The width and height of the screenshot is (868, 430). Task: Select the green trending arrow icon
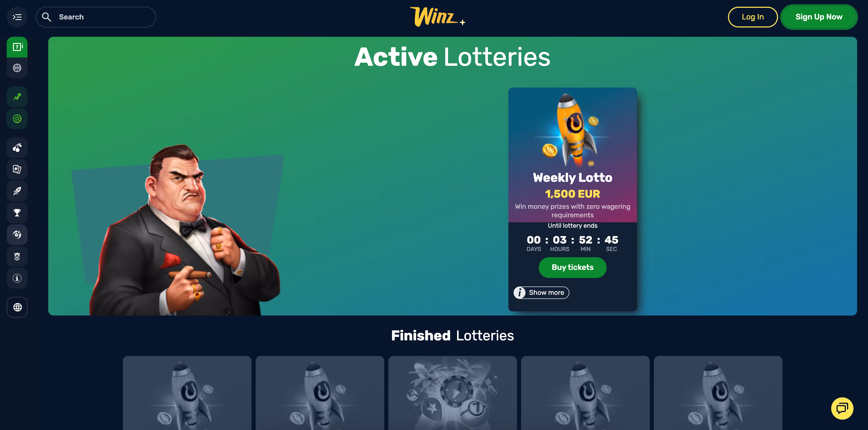pyautogui.click(x=17, y=97)
